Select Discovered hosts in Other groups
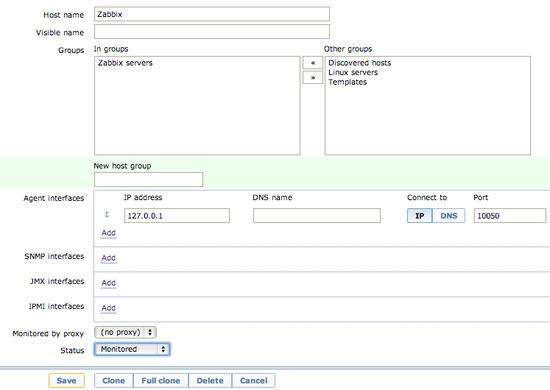Screen dimensions: 550x390 [360, 63]
